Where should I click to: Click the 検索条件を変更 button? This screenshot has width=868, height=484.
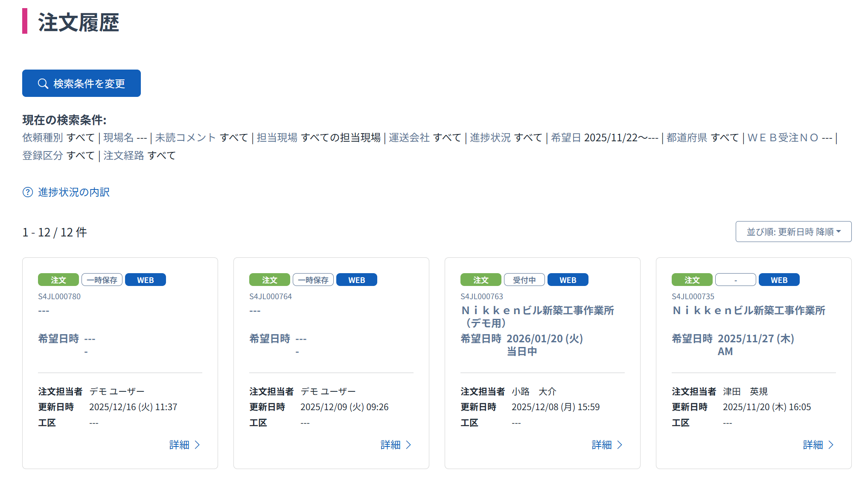82,83
